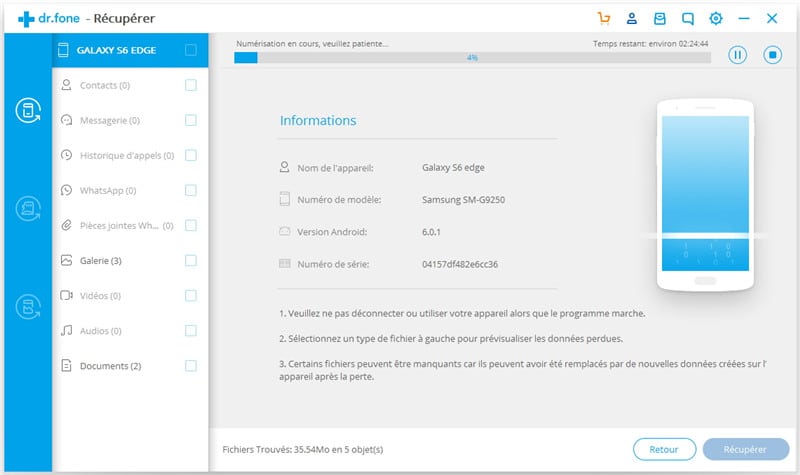The height and width of the screenshot is (475, 800).
Task: Open the user account icon
Action: (631, 18)
